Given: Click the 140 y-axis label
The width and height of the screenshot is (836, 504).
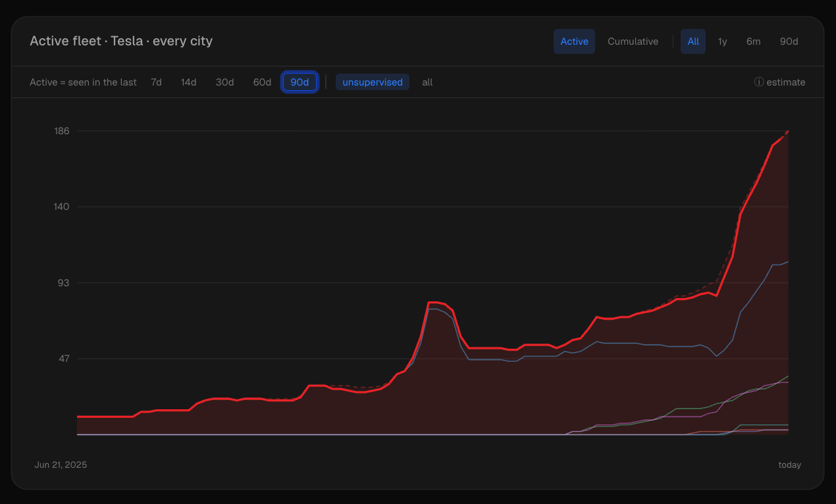Looking at the screenshot, I should (x=62, y=207).
